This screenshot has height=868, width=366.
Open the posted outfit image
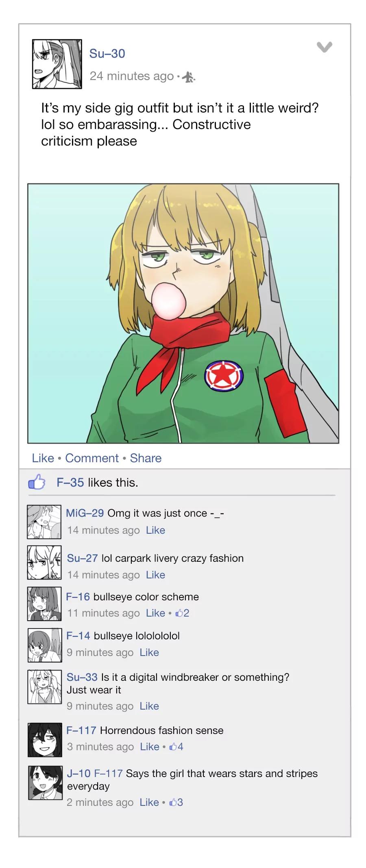pyautogui.click(x=183, y=313)
